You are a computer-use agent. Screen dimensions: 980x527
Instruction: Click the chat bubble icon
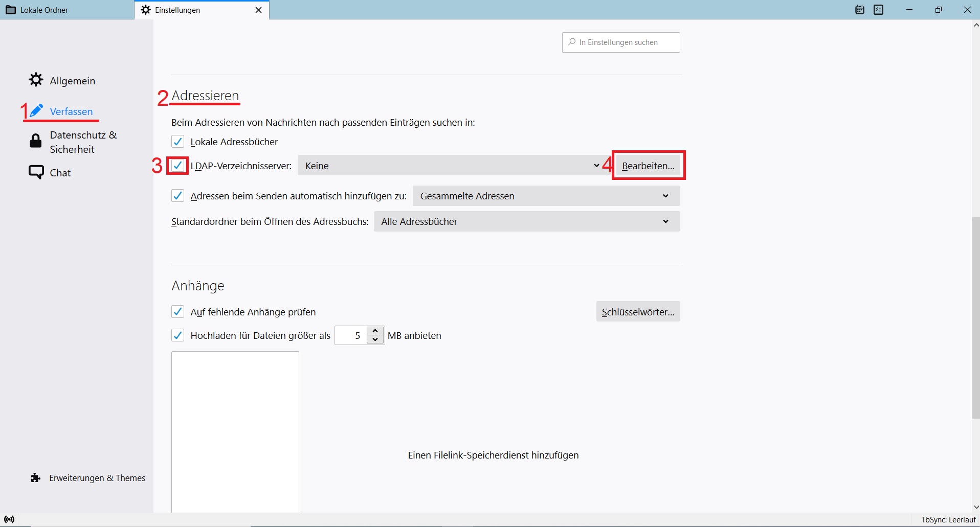(x=36, y=172)
